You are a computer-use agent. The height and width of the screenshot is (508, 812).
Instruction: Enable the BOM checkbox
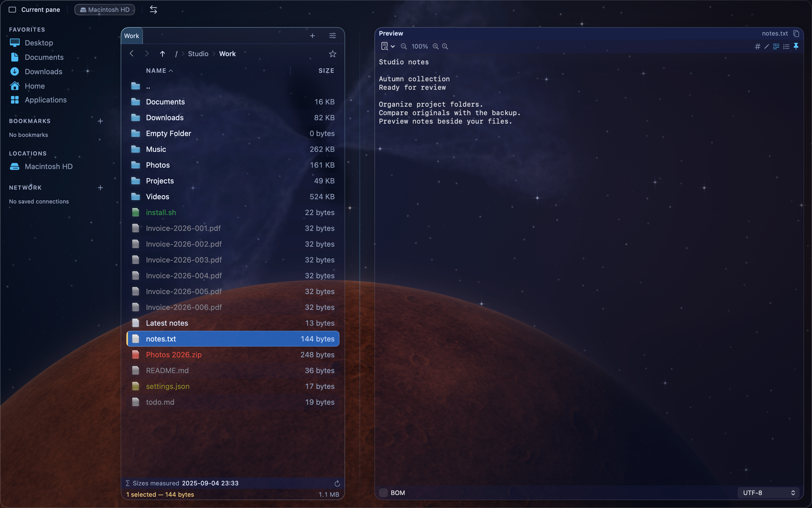click(383, 492)
